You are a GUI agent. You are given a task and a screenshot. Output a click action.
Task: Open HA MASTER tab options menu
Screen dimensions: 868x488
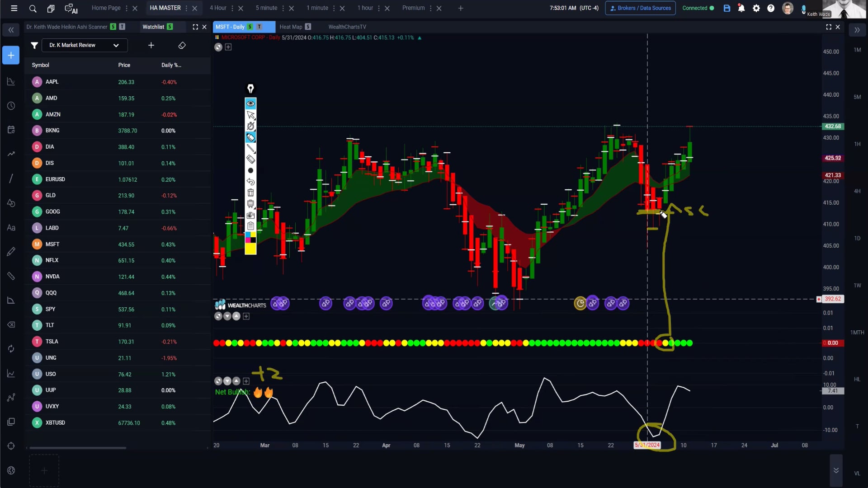186,8
